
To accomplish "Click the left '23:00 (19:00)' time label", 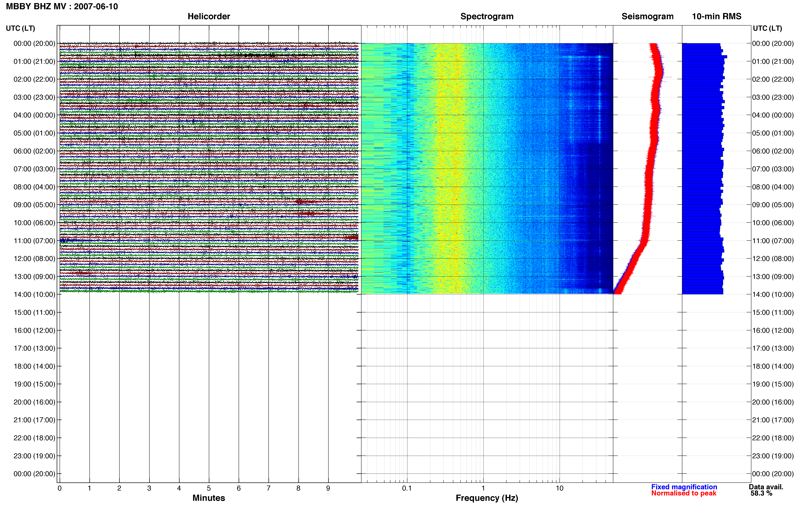I will [34, 456].
